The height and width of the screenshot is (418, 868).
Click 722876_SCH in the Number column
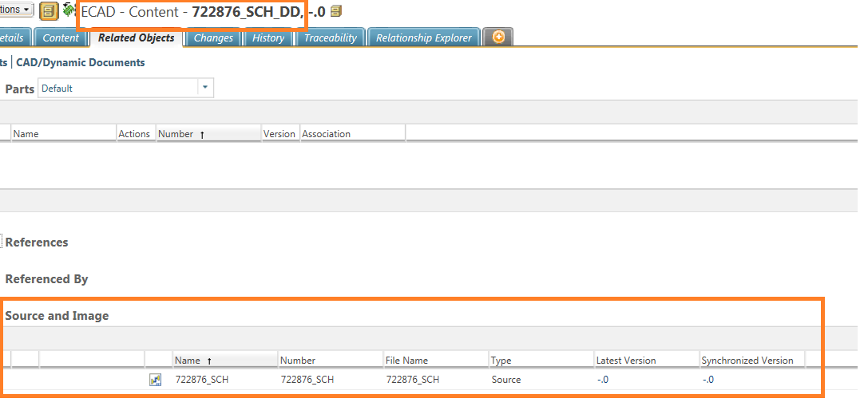[307, 380]
